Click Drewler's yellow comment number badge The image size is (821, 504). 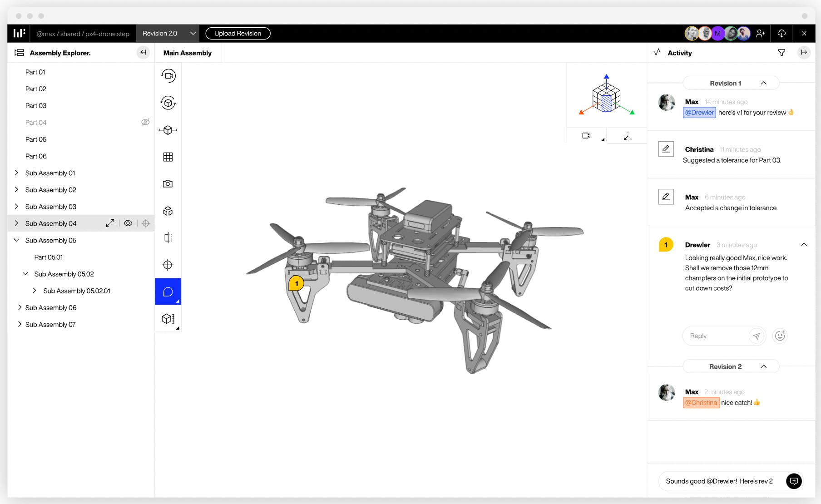point(666,245)
